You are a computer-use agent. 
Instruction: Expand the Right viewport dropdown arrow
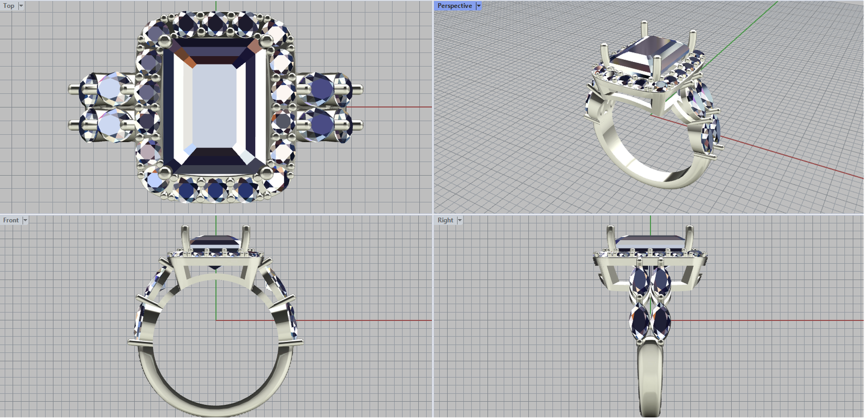[x=459, y=220]
